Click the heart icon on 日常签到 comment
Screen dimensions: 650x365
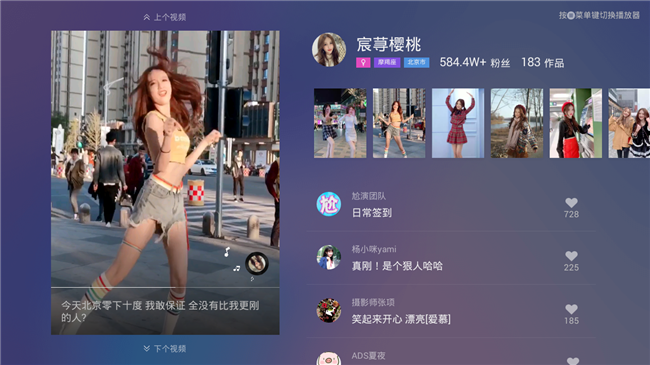pos(571,202)
